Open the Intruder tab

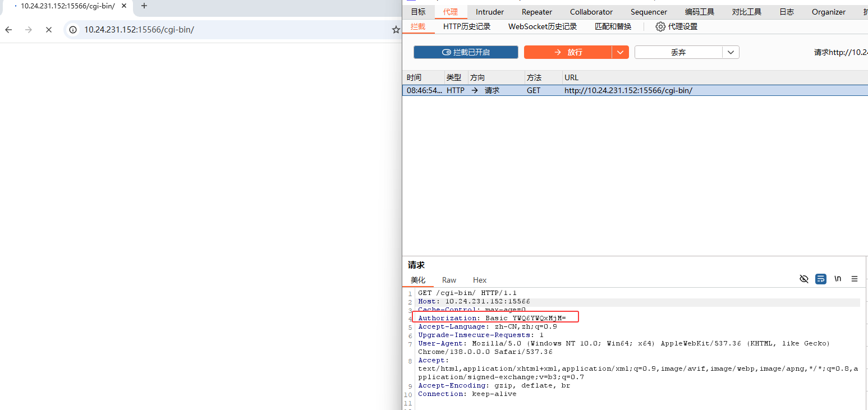pos(490,12)
